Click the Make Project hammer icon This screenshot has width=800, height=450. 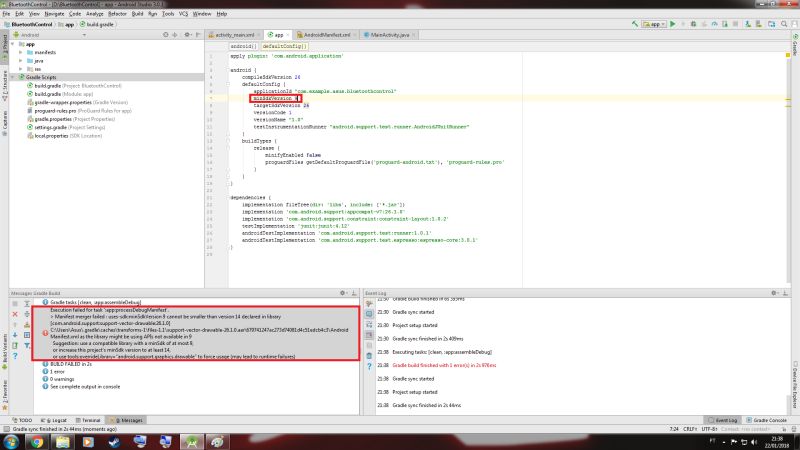[635, 24]
